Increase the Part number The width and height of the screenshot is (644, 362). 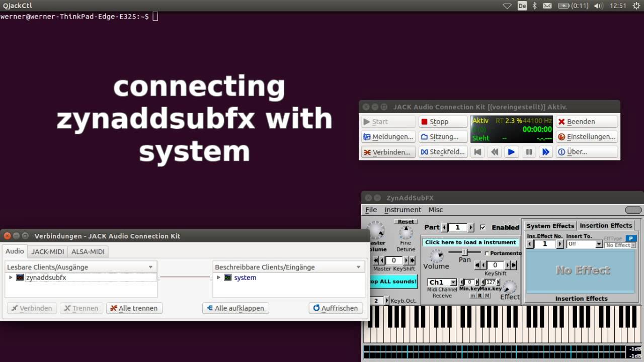point(471,227)
